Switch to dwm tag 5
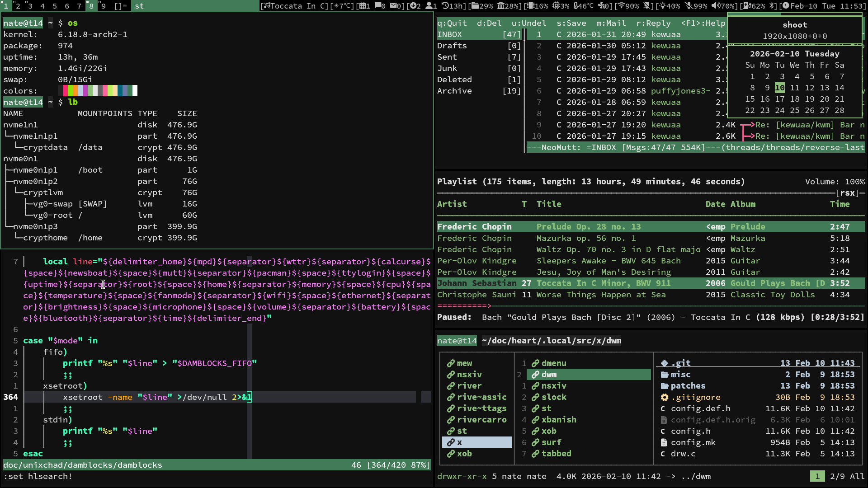Screen dimensions: 868x488 pos(55,6)
